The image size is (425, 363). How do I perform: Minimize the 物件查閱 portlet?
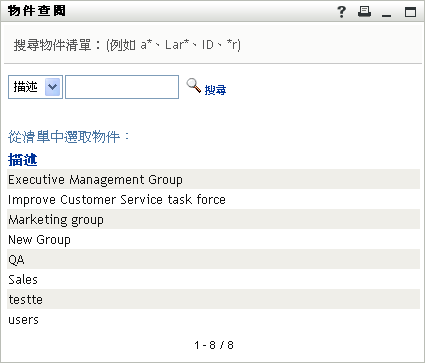tap(387, 15)
